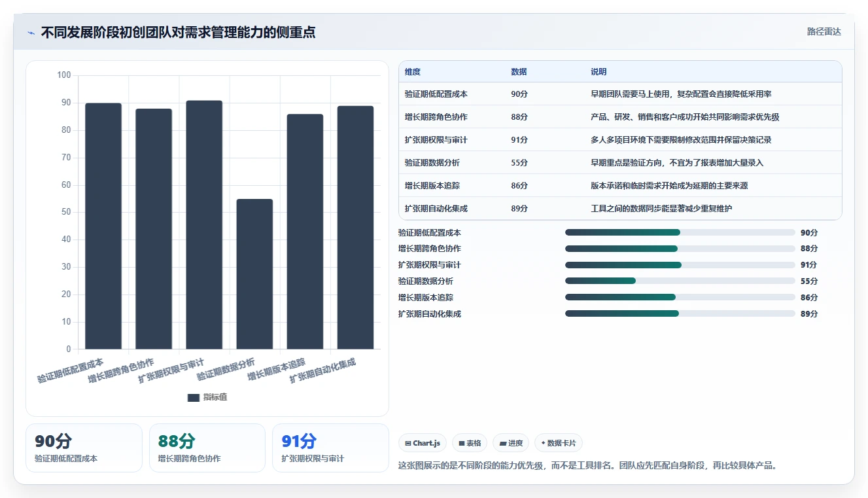The width and height of the screenshot is (868, 498).
Task: Click table cell 增长期版本追踪
Action: point(432,186)
